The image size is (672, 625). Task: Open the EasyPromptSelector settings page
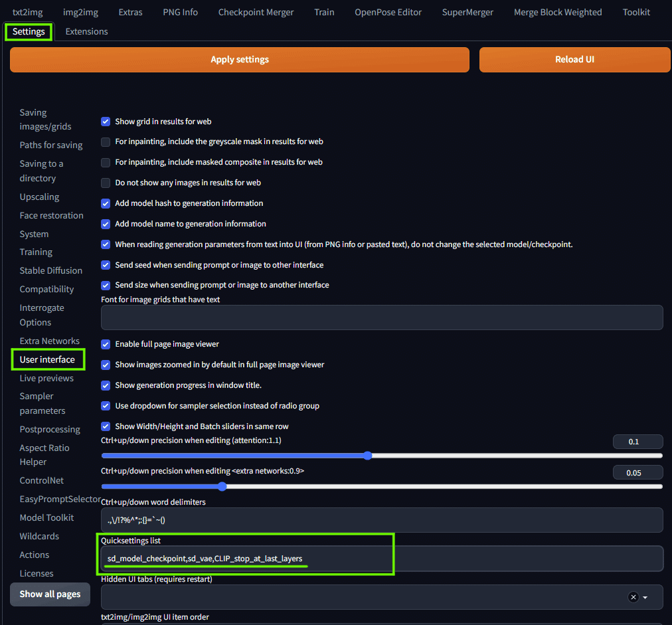(x=60, y=499)
